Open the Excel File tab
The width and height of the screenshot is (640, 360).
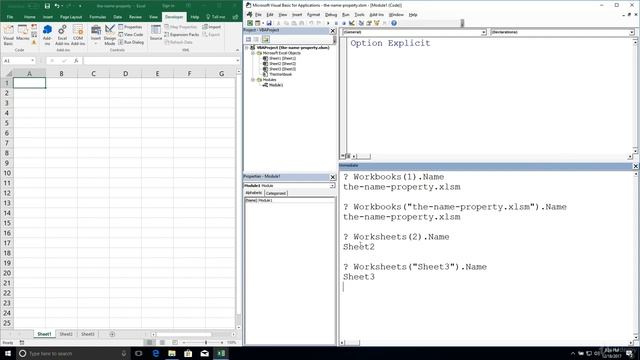point(10,17)
